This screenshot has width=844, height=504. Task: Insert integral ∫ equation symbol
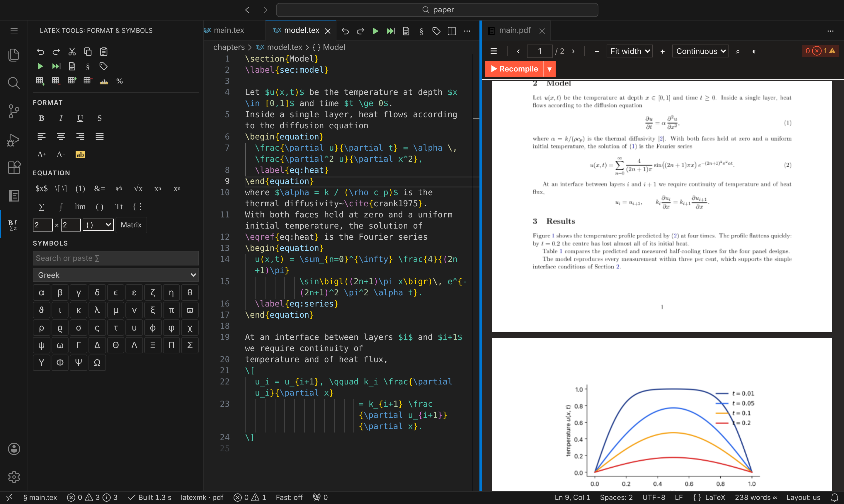(x=61, y=207)
